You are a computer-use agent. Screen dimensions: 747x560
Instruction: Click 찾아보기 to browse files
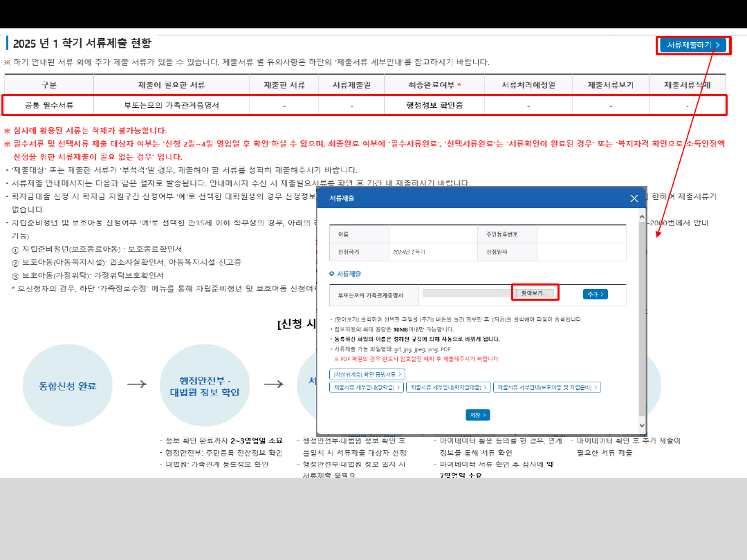click(x=535, y=293)
